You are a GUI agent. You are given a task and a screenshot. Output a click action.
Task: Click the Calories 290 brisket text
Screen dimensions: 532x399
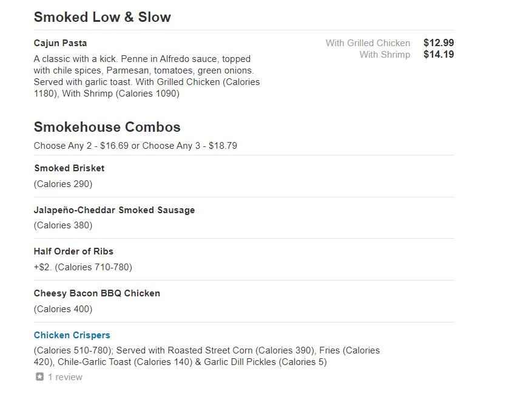(x=63, y=184)
